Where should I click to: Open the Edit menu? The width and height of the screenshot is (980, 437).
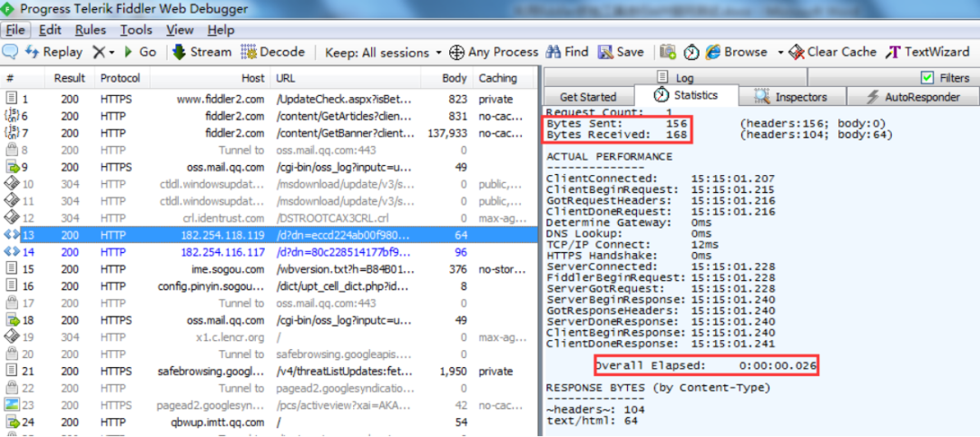point(49,30)
